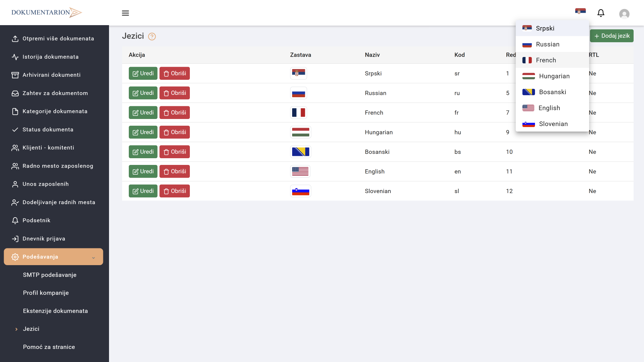Select French from language dropdown

point(546,60)
